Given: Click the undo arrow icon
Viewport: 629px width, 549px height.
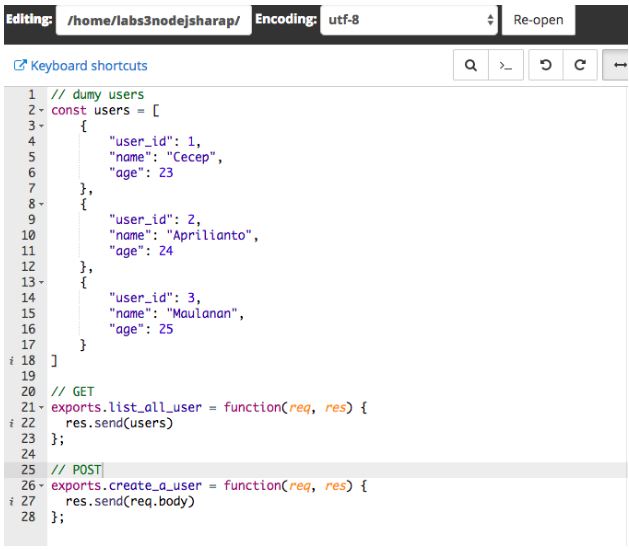Looking at the screenshot, I should tap(544, 66).
